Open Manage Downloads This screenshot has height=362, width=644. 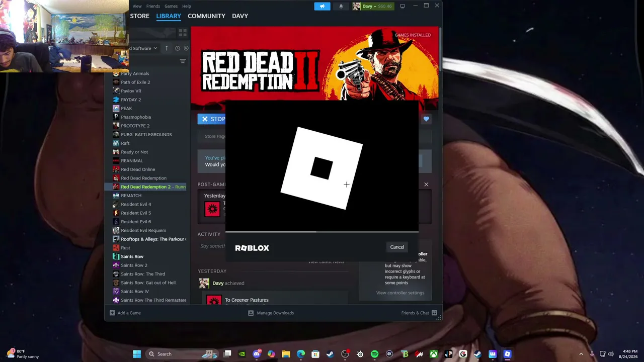click(271, 313)
